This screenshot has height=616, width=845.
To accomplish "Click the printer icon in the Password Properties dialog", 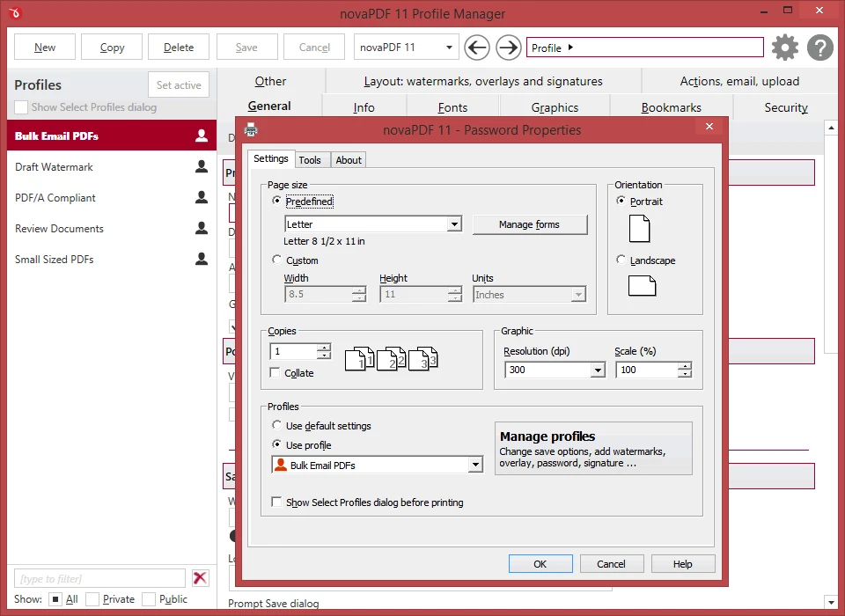I will point(250,128).
